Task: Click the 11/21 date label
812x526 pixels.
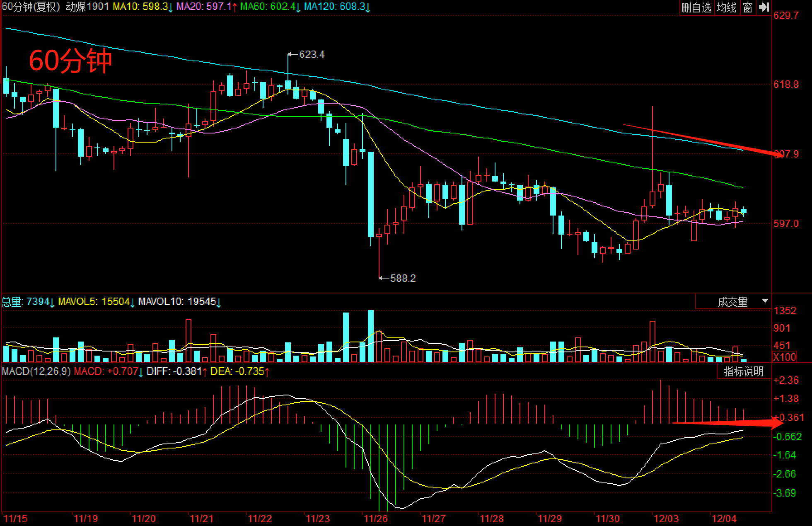Action: coord(202,519)
